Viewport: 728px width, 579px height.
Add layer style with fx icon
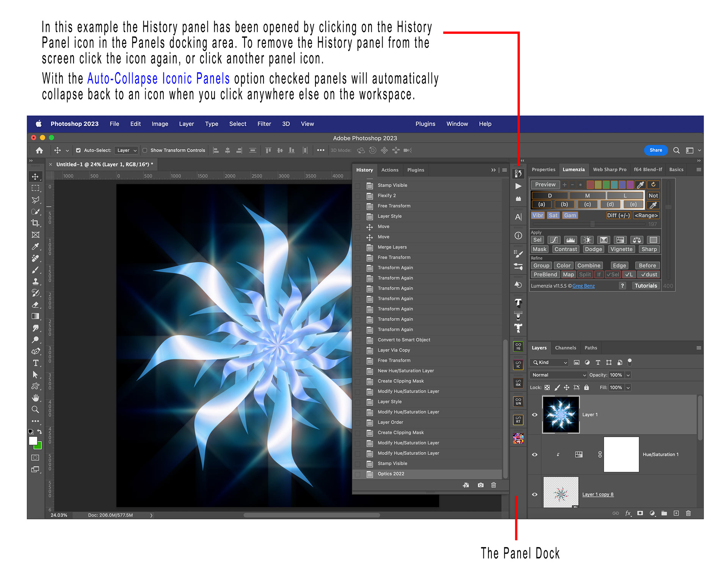628,513
